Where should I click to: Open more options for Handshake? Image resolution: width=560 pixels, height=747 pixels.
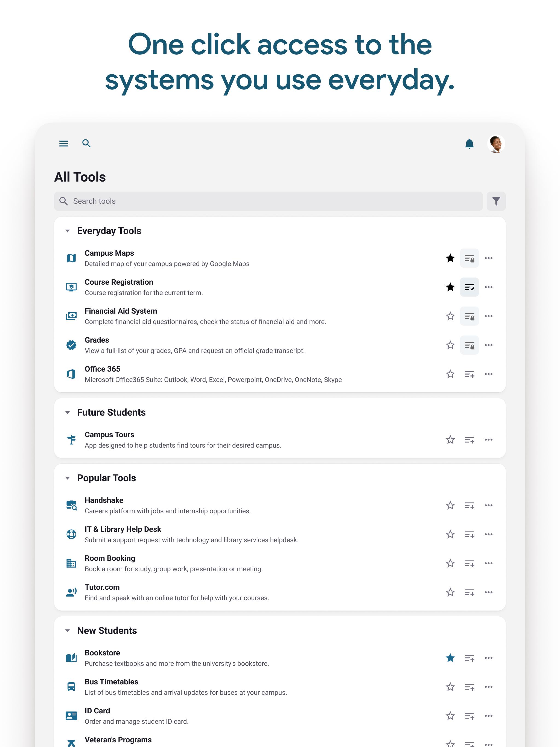coord(488,506)
